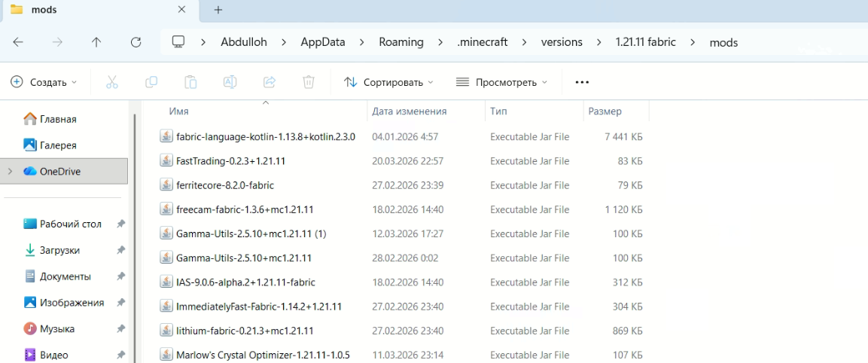Screen dimensions: 868x363
Task: Click the mods breadcrumb segment
Action: (x=723, y=43)
